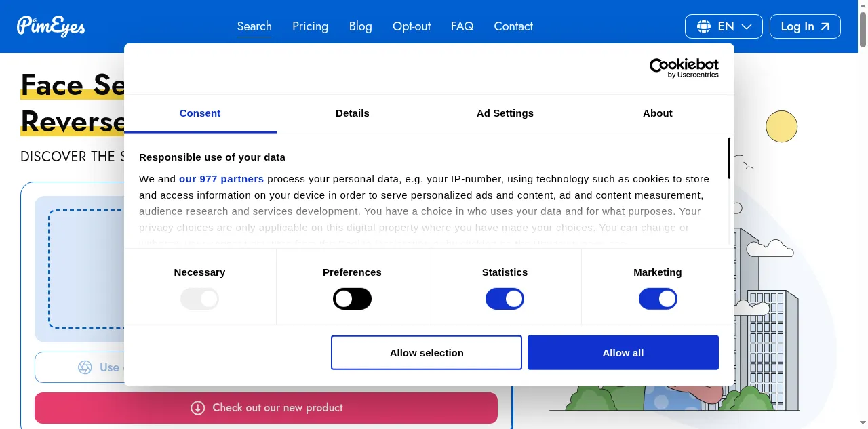Expand the EN language dropdown chevron
This screenshot has width=868, height=429.
pyautogui.click(x=747, y=26)
